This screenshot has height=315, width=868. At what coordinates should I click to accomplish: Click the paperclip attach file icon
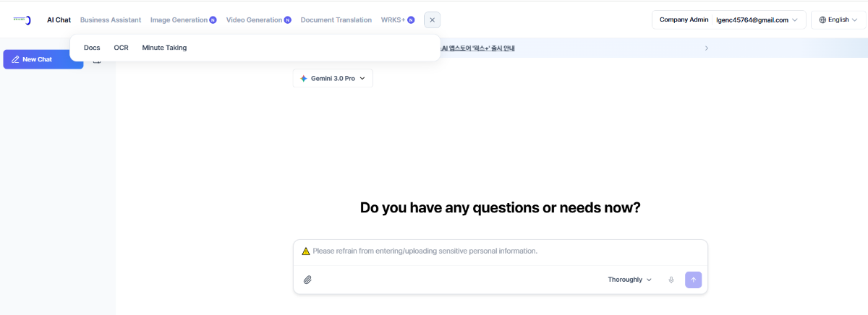point(307,280)
